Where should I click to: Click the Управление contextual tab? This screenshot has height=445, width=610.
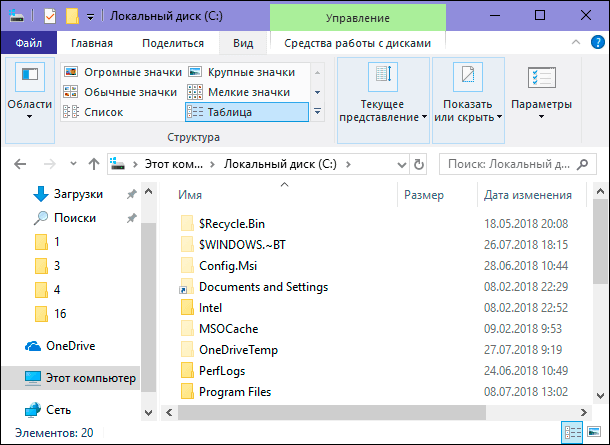(x=358, y=18)
